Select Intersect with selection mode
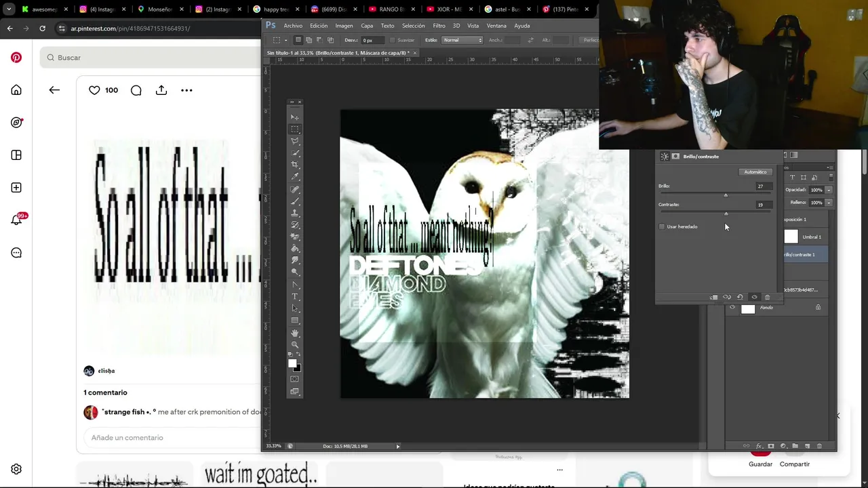Viewport: 868px width, 488px height. (x=330, y=40)
